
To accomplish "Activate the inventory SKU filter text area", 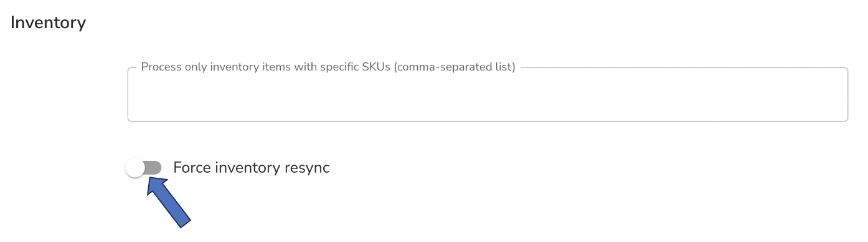I will coord(488,94).
